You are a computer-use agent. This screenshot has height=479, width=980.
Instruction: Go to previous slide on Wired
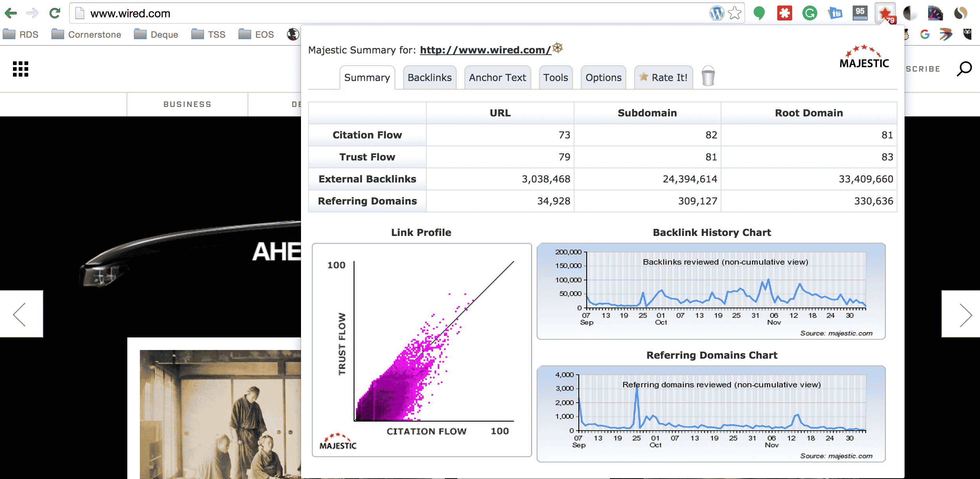(x=21, y=314)
